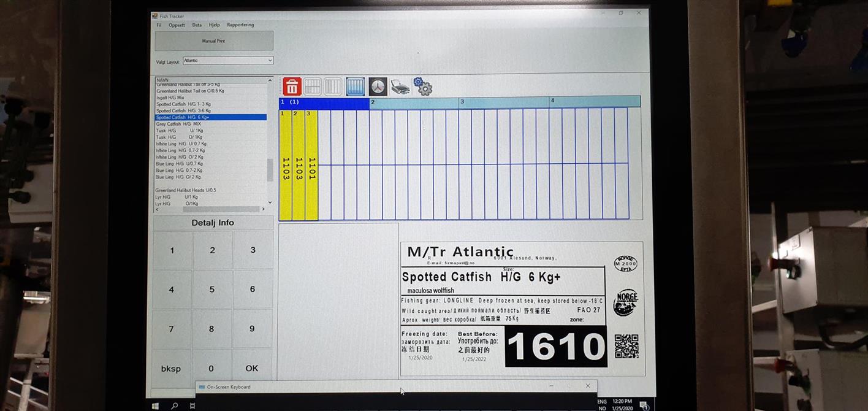Select the blue highlighted columns view icon
Viewport: 868px width, 411px height.
coord(355,86)
